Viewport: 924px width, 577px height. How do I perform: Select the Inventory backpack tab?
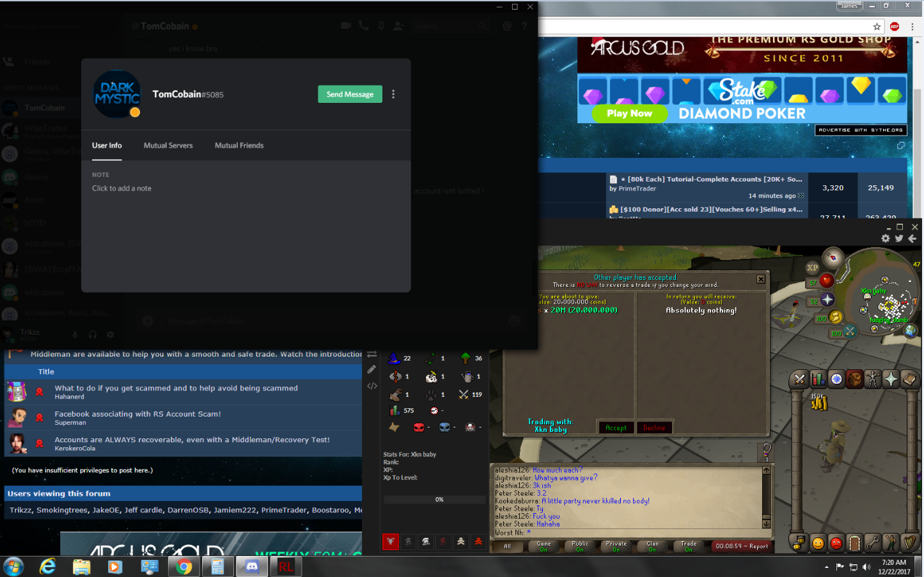tap(854, 380)
